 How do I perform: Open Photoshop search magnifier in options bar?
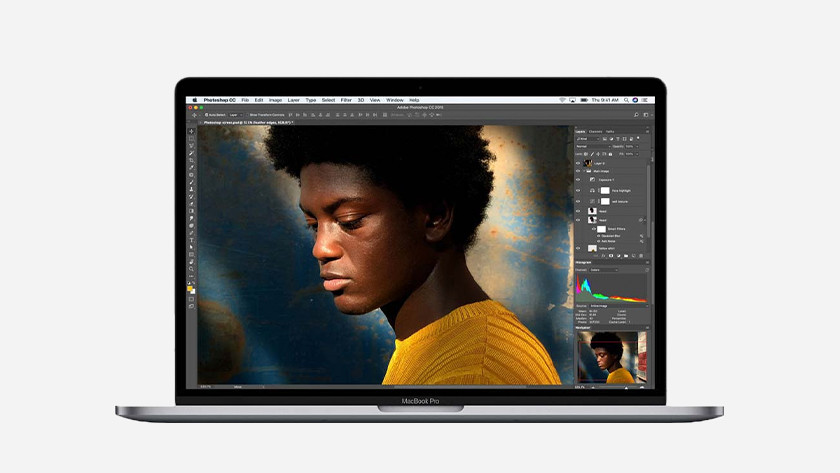pyautogui.click(x=636, y=115)
